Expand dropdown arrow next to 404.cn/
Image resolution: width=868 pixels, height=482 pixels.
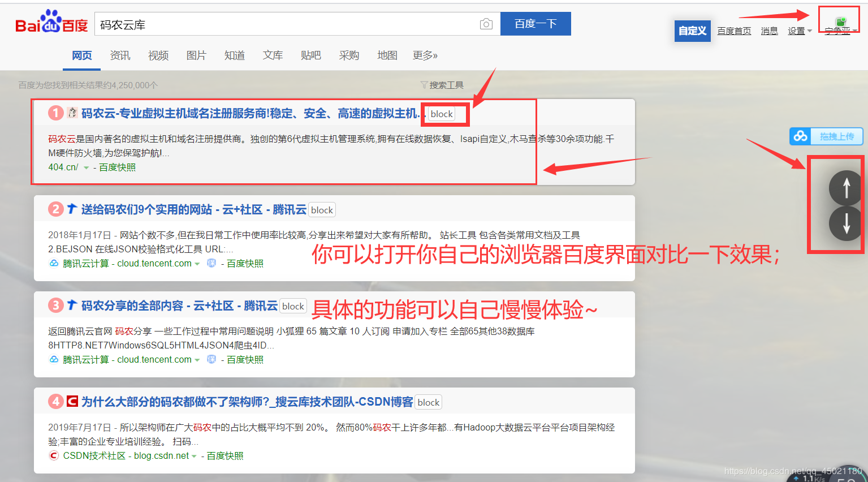pos(86,168)
